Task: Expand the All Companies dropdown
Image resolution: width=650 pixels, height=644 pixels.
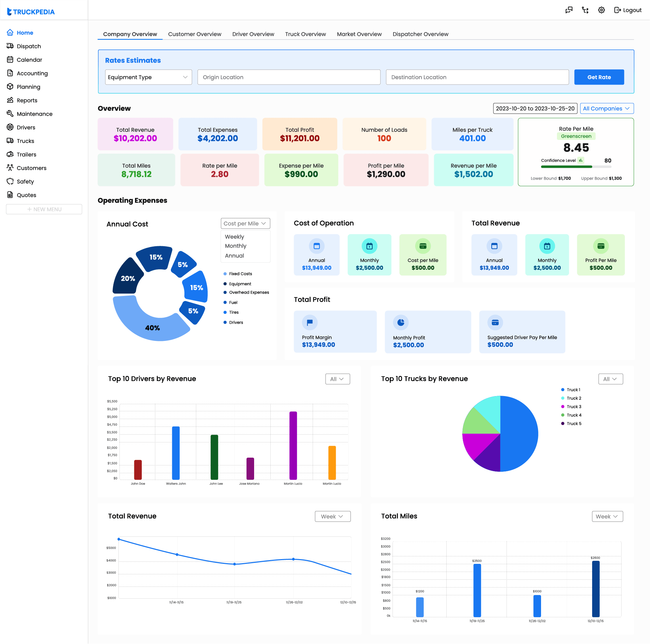Action: click(606, 108)
